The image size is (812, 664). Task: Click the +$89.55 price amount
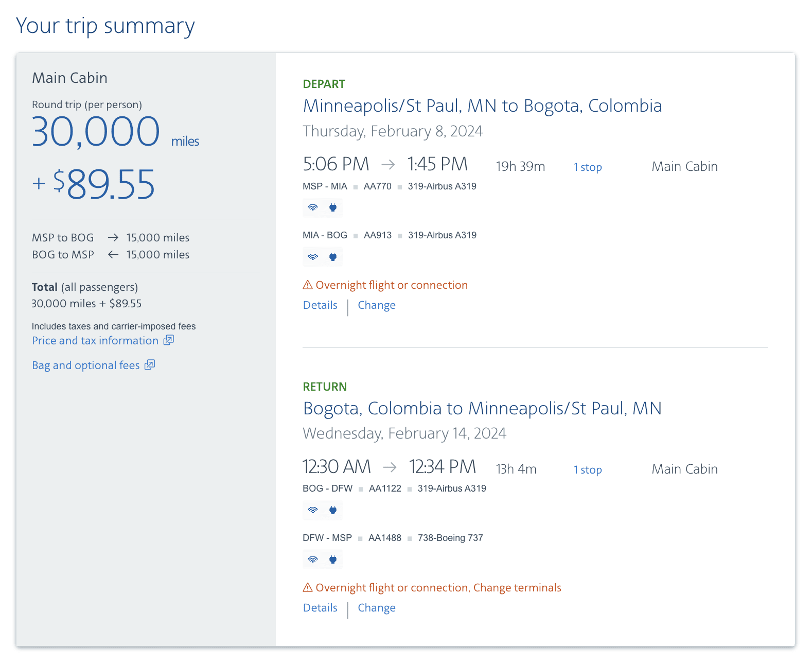point(93,184)
